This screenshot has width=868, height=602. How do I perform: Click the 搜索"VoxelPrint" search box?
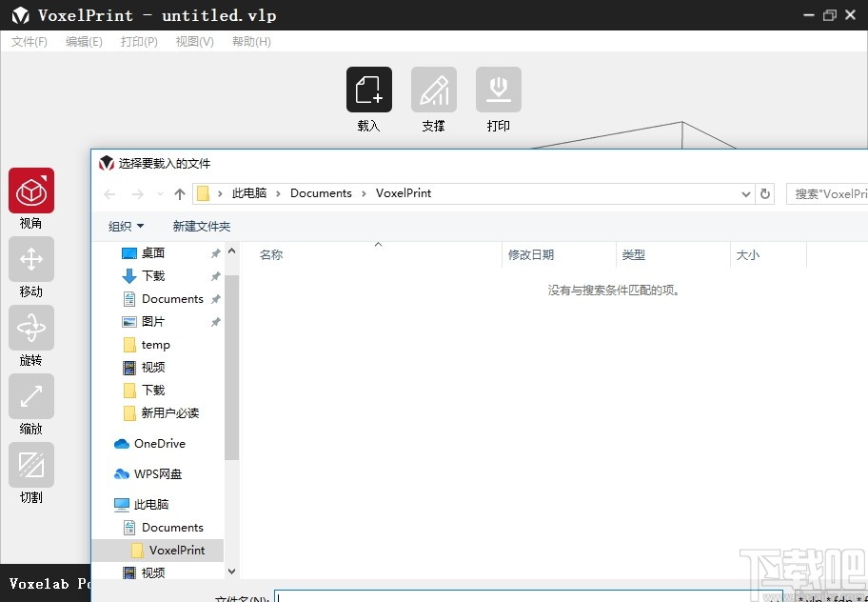[827, 193]
